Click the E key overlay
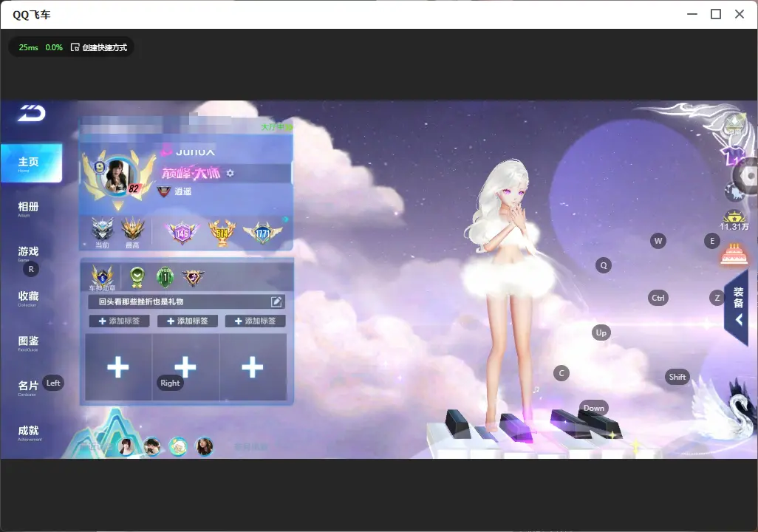 click(x=712, y=241)
